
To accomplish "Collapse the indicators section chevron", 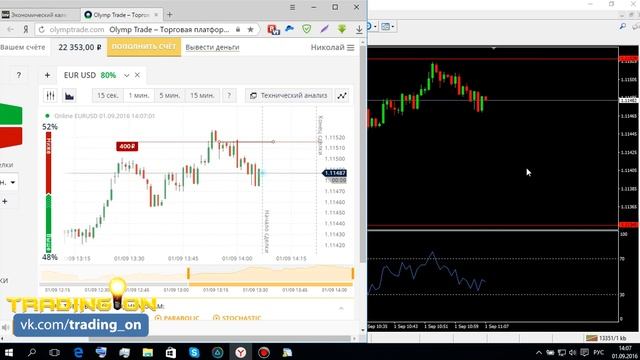I will coord(341,308).
